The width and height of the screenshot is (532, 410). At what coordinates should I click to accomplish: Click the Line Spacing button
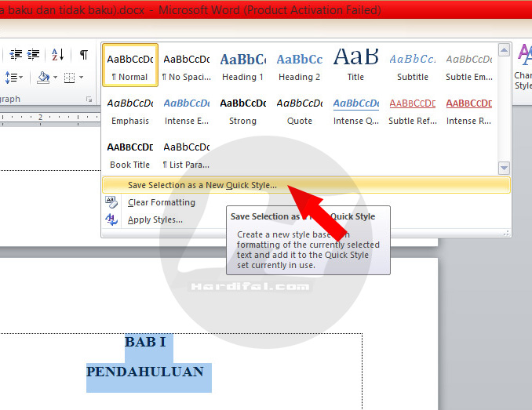[x=13, y=78]
